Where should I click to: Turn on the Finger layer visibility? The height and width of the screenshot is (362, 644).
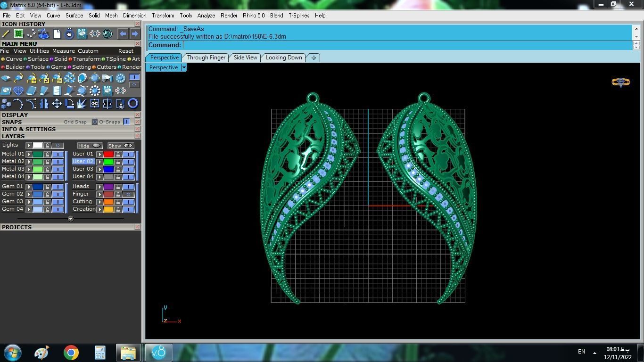(128, 194)
